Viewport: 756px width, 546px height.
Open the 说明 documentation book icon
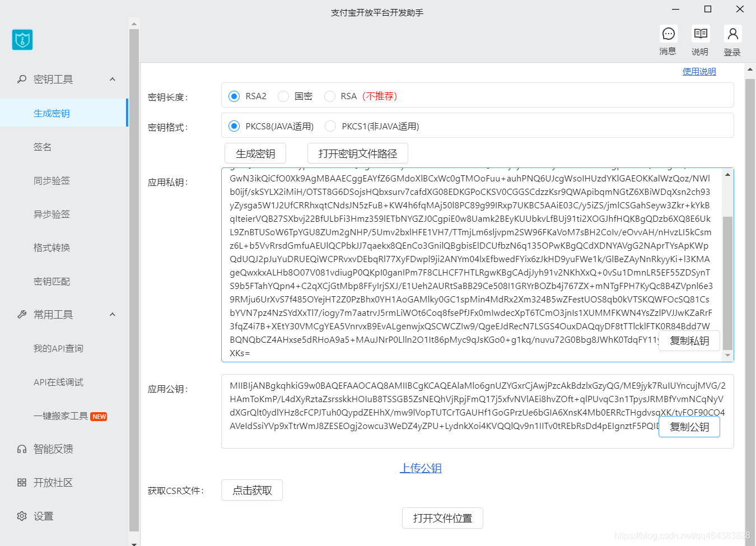[701, 34]
